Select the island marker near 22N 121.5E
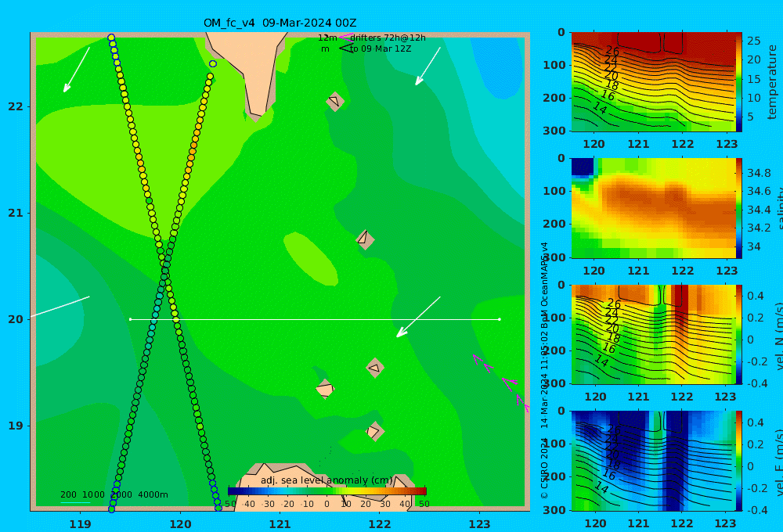783x532 pixels. point(335,101)
